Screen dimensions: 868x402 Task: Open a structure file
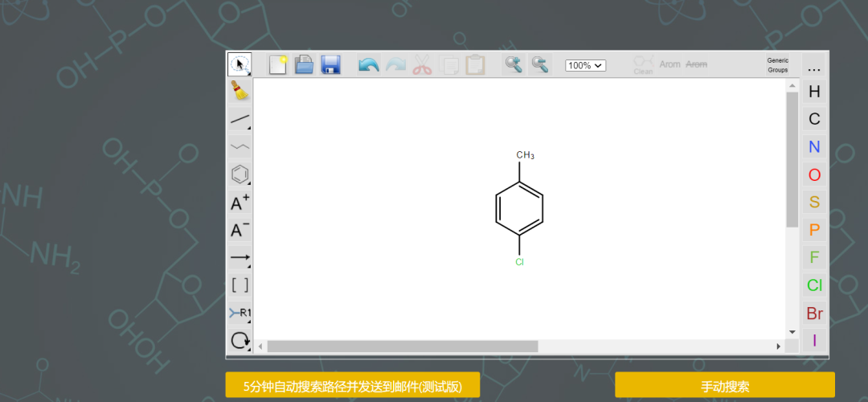[x=304, y=64]
